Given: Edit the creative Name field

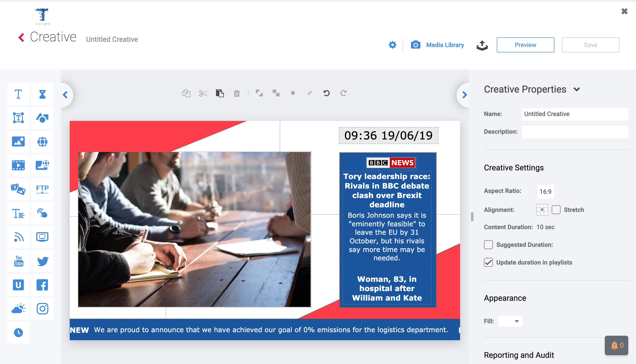Looking at the screenshot, I should tap(575, 114).
